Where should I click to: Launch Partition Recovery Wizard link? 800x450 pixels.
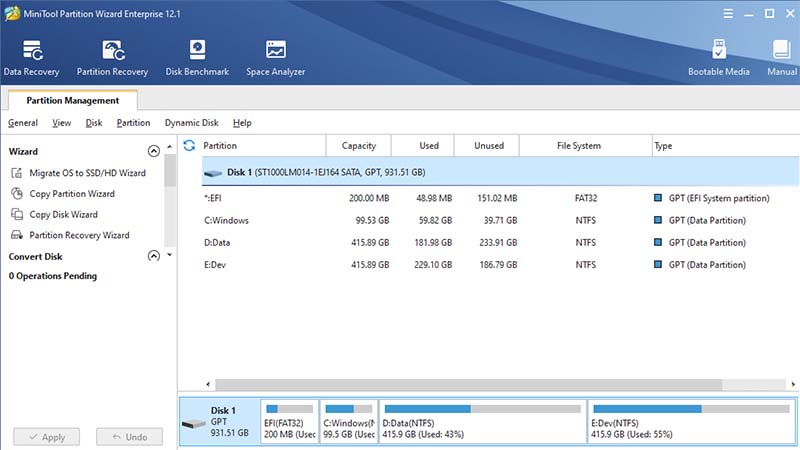pos(79,235)
